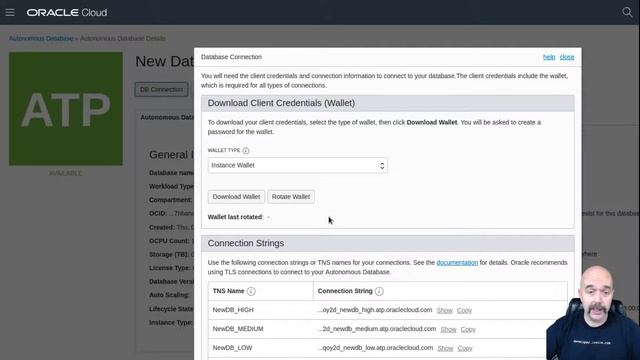Click the ATP database icon tile

pos(66,109)
